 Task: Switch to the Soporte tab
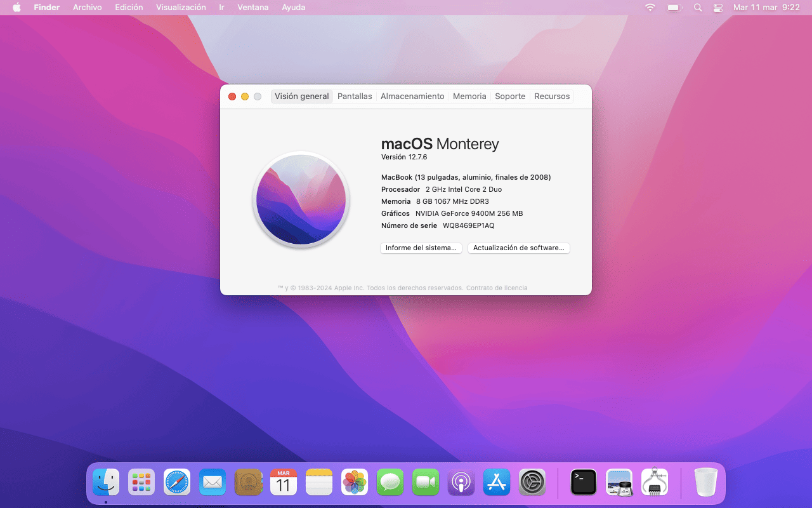510,97
